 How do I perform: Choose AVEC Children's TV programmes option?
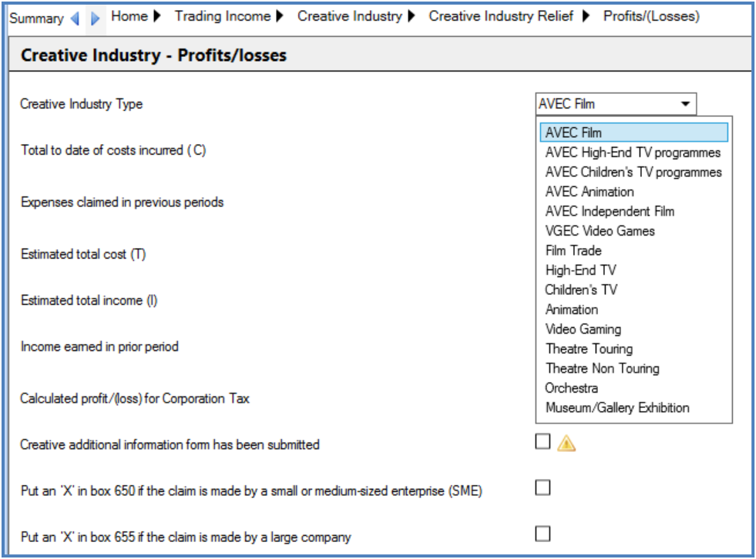pyautogui.click(x=633, y=172)
